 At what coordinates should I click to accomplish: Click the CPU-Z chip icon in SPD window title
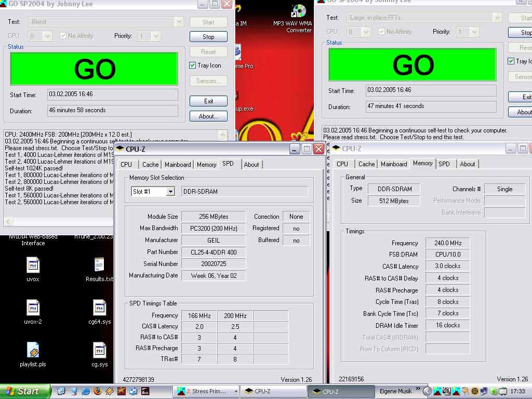(120, 149)
